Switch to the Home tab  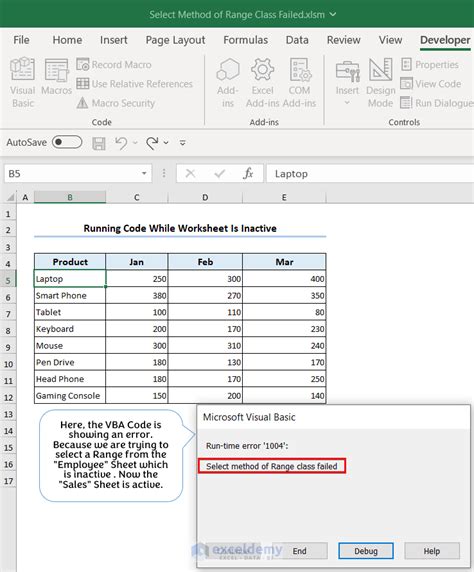tap(67, 40)
